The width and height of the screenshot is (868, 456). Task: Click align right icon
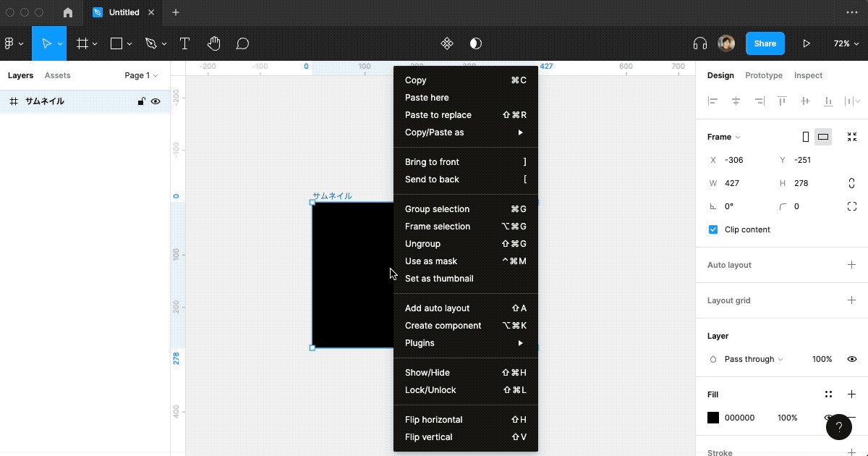coord(759,101)
